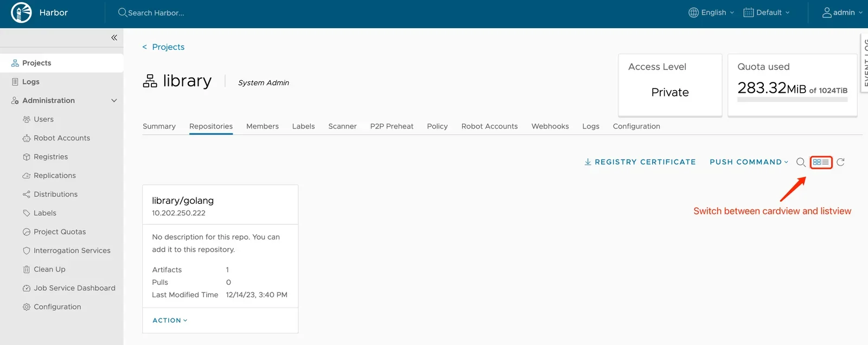The image size is (868, 345).
Task: Click the Labels tag icon in sidebar
Action: coord(27,213)
